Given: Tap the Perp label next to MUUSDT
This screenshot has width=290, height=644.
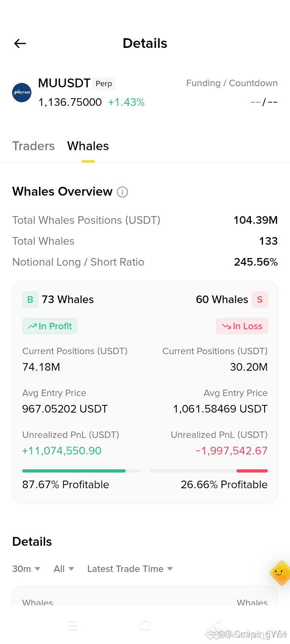Looking at the screenshot, I should click(104, 83).
